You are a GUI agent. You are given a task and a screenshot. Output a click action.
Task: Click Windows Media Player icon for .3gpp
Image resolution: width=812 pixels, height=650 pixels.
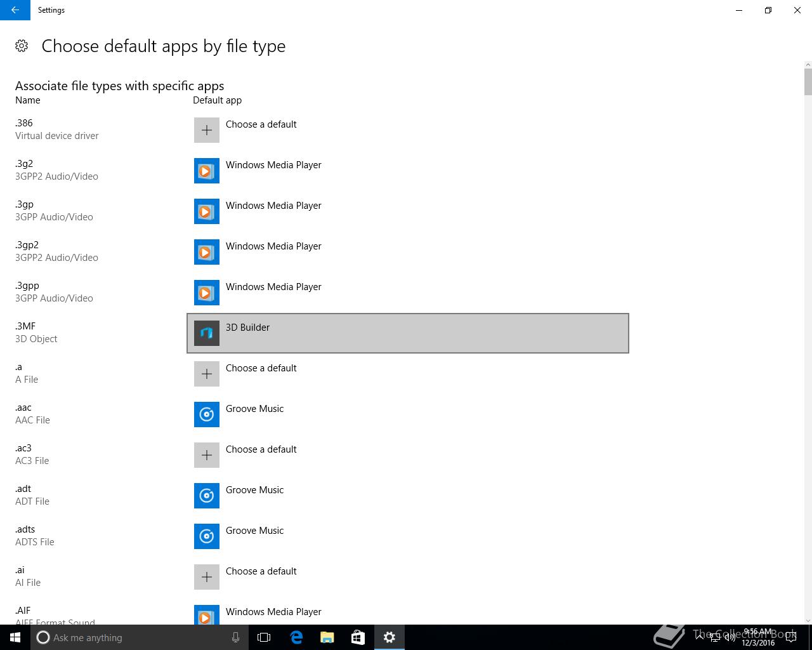[x=207, y=293]
